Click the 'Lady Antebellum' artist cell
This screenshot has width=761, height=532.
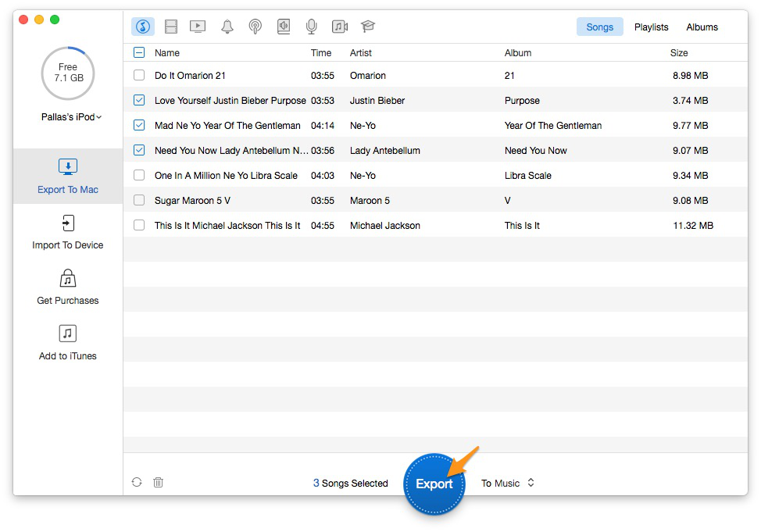385,151
